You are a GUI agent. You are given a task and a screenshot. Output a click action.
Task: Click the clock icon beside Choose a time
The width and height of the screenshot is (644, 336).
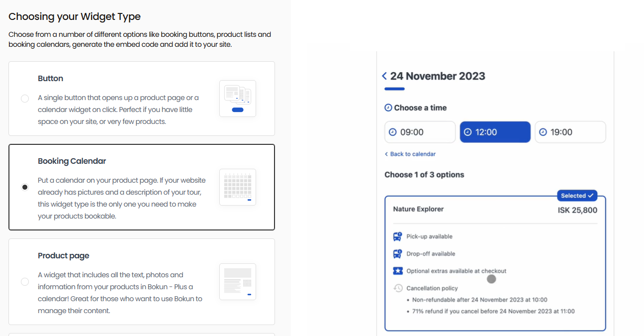coord(387,108)
